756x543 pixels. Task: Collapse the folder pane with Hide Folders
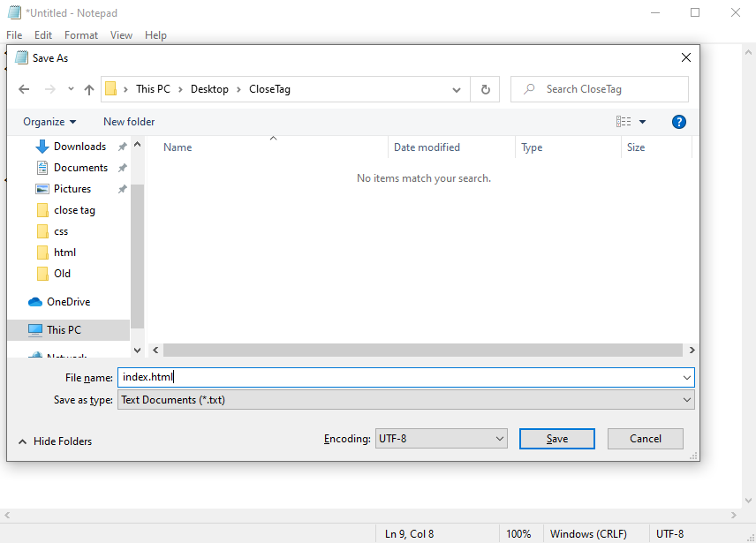tap(55, 441)
